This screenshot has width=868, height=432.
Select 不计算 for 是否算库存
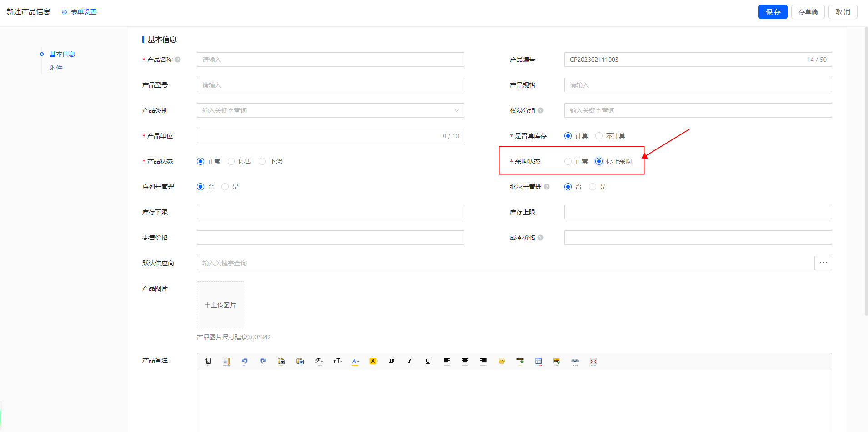point(599,136)
